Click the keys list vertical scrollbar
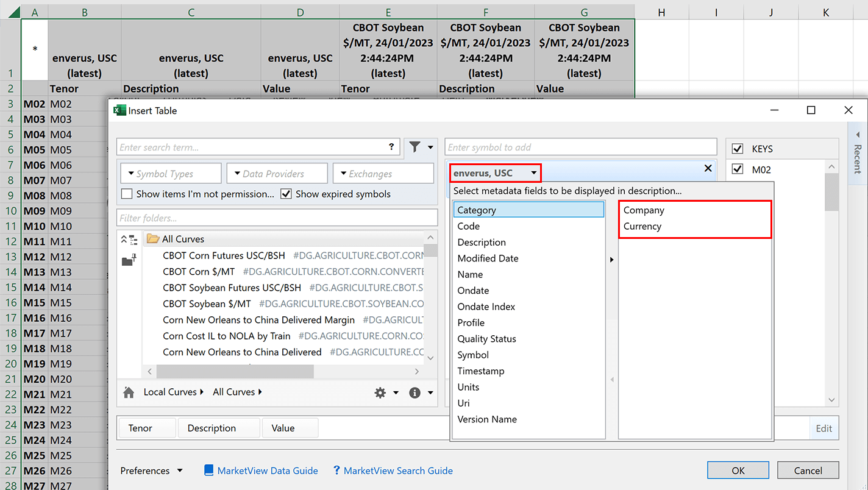Viewport: 868px width, 490px height. click(831, 192)
